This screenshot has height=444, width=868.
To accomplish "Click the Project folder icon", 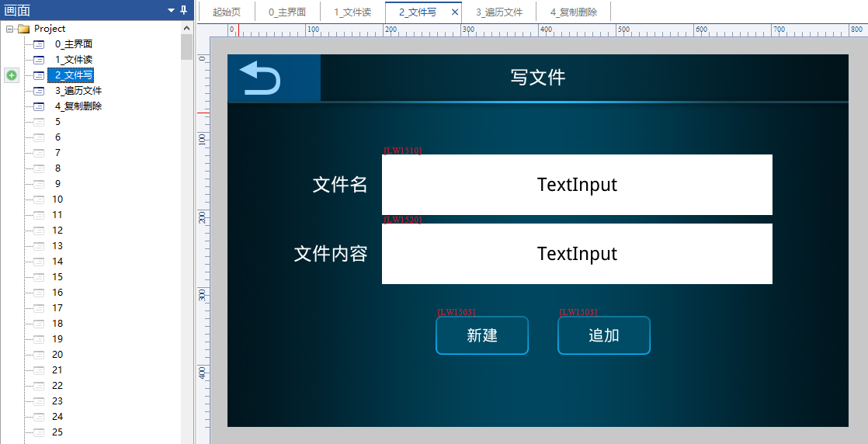I will [x=23, y=29].
